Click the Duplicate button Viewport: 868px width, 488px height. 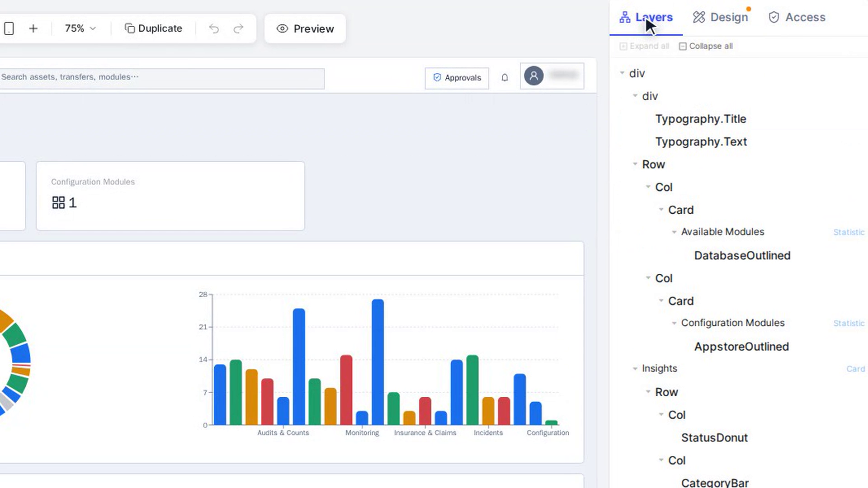coord(153,28)
